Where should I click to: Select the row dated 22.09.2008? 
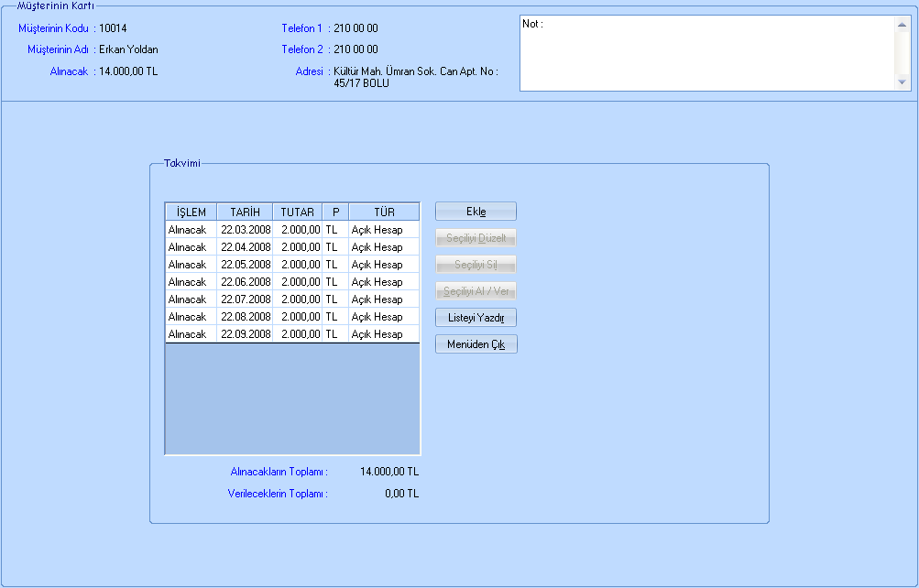click(x=246, y=334)
